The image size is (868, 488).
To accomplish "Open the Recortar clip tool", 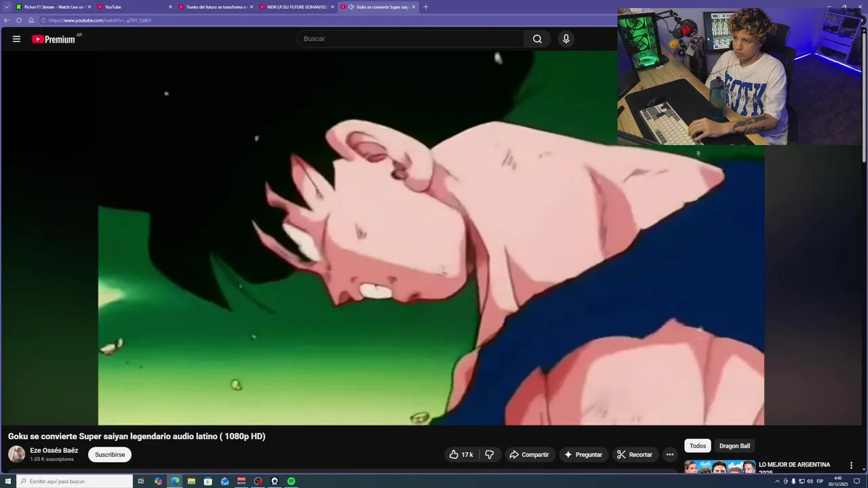I will (x=635, y=455).
